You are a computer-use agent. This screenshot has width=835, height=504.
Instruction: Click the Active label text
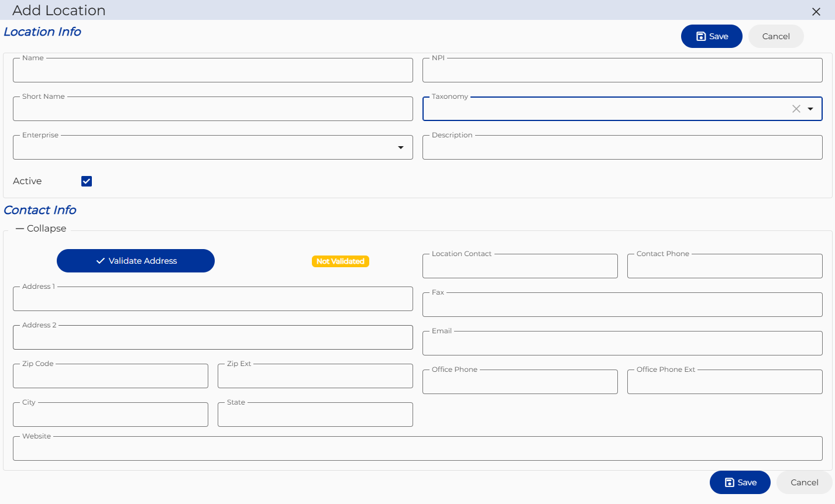28,181
